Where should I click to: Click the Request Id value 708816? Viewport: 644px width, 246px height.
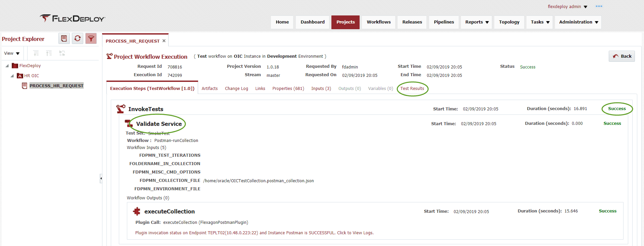click(175, 67)
